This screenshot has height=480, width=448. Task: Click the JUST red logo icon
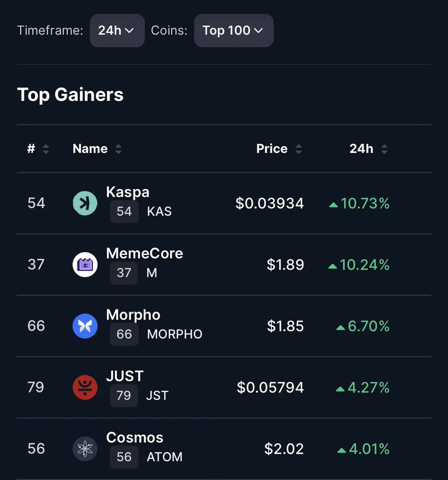[85, 387]
